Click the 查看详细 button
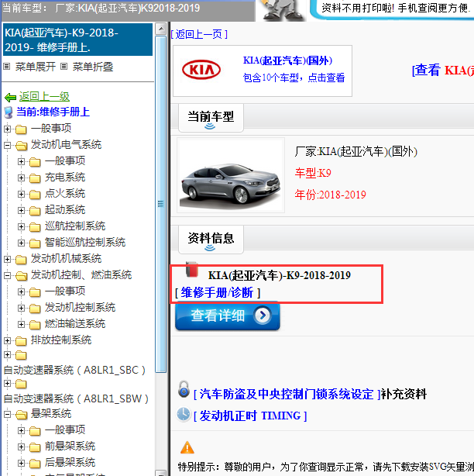474x476 pixels. click(x=228, y=316)
